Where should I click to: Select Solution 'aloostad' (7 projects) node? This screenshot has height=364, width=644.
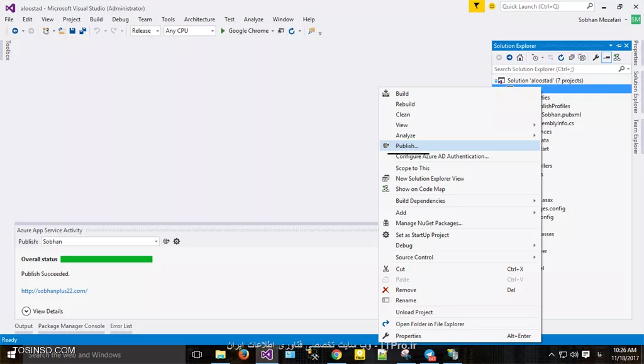545,81
